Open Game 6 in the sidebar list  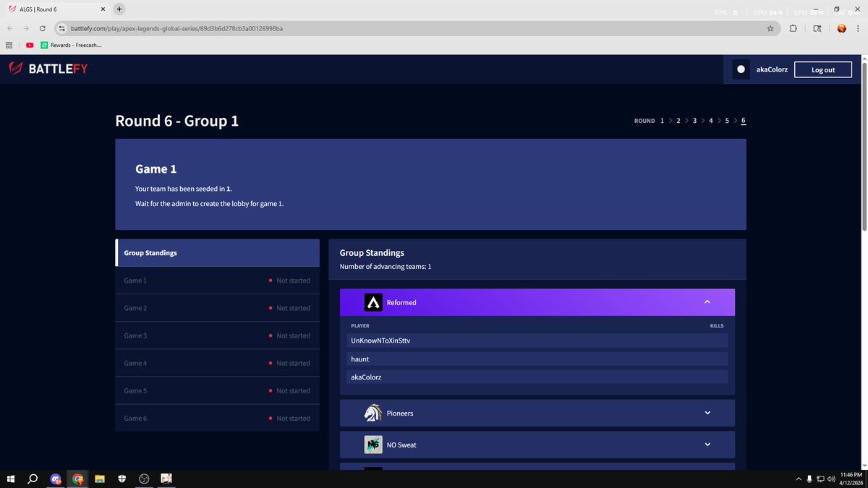[217, 418]
